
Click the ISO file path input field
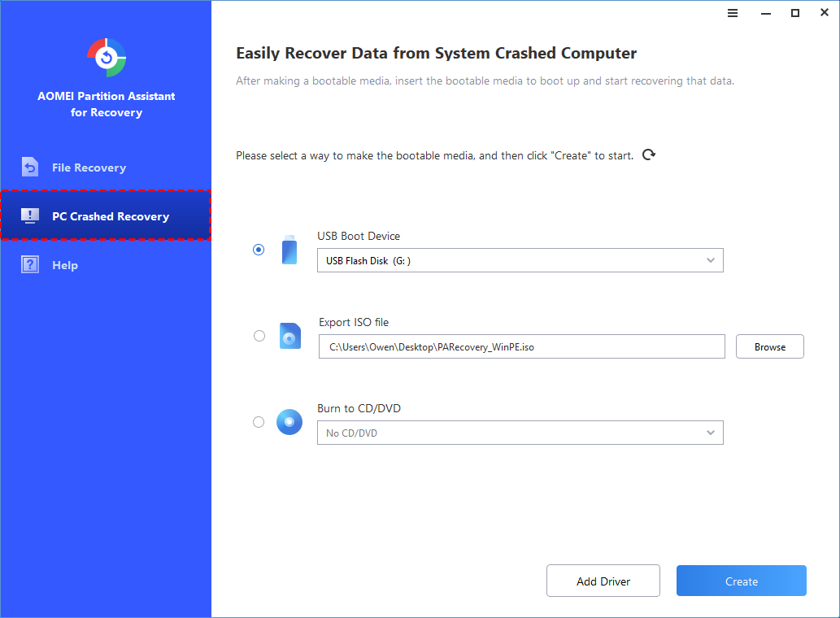(522, 346)
